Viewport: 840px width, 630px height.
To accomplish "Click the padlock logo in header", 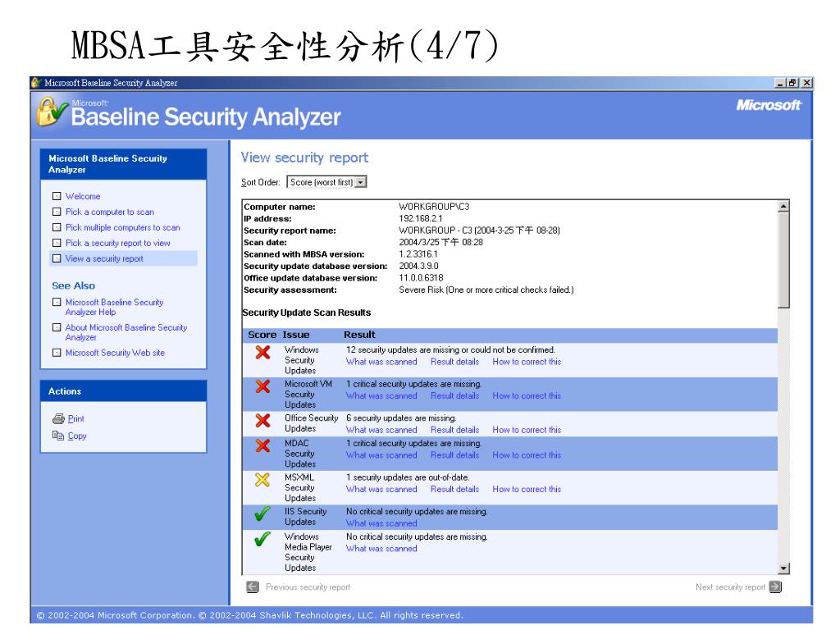I will (52, 112).
